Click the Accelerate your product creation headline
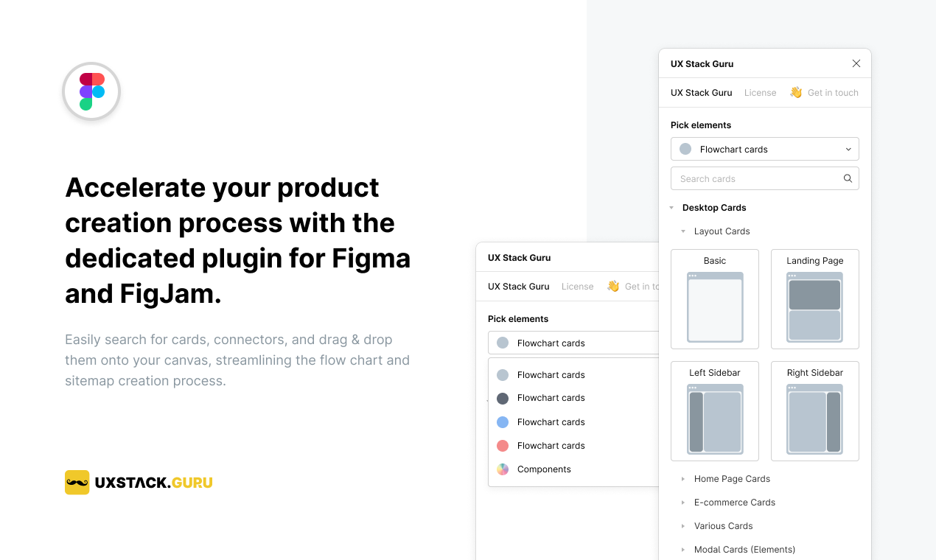The width and height of the screenshot is (936, 560). point(238,241)
